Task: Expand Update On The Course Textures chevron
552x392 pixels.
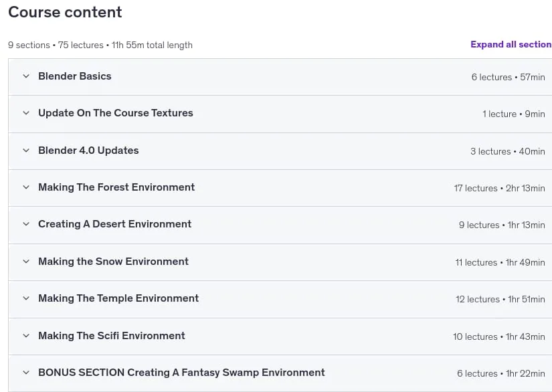Action: [26, 113]
